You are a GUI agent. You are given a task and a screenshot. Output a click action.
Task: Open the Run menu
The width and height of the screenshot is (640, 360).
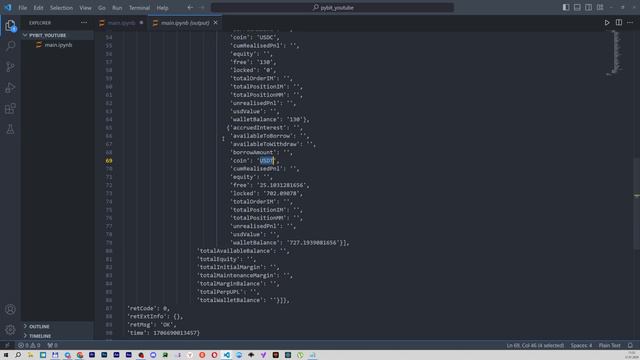click(x=117, y=8)
